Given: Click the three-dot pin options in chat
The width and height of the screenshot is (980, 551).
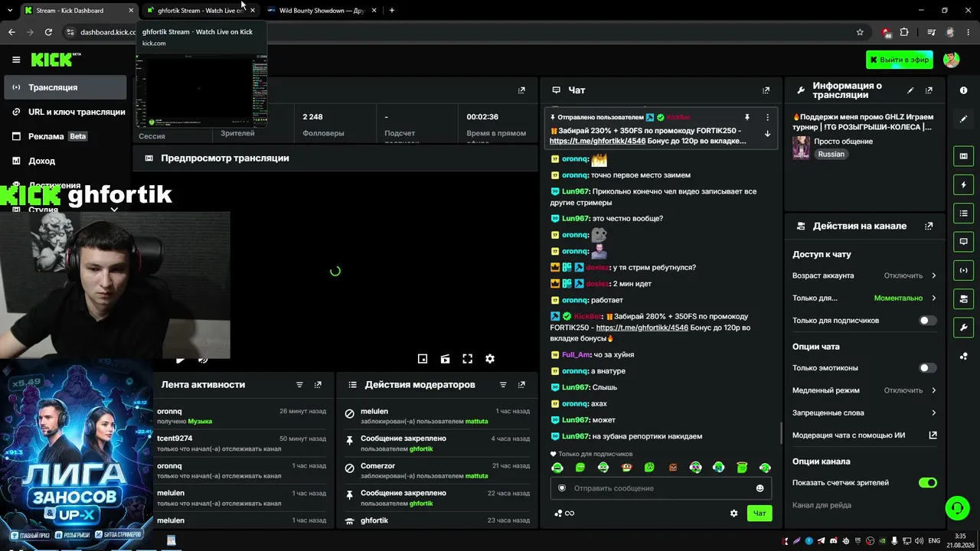Looking at the screenshot, I should pyautogui.click(x=767, y=117).
